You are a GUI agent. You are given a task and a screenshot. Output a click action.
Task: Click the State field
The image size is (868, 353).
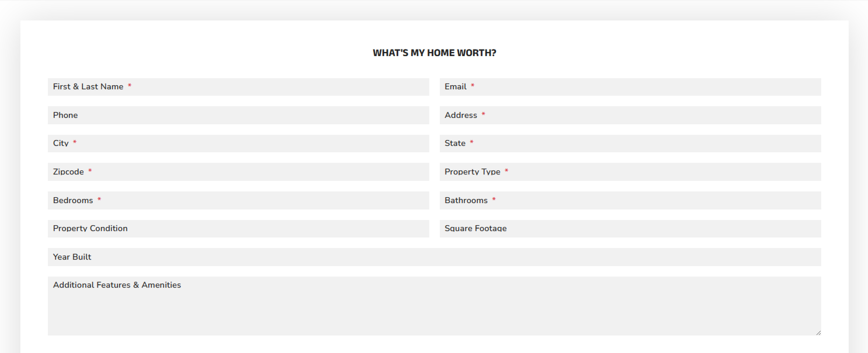tap(630, 144)
